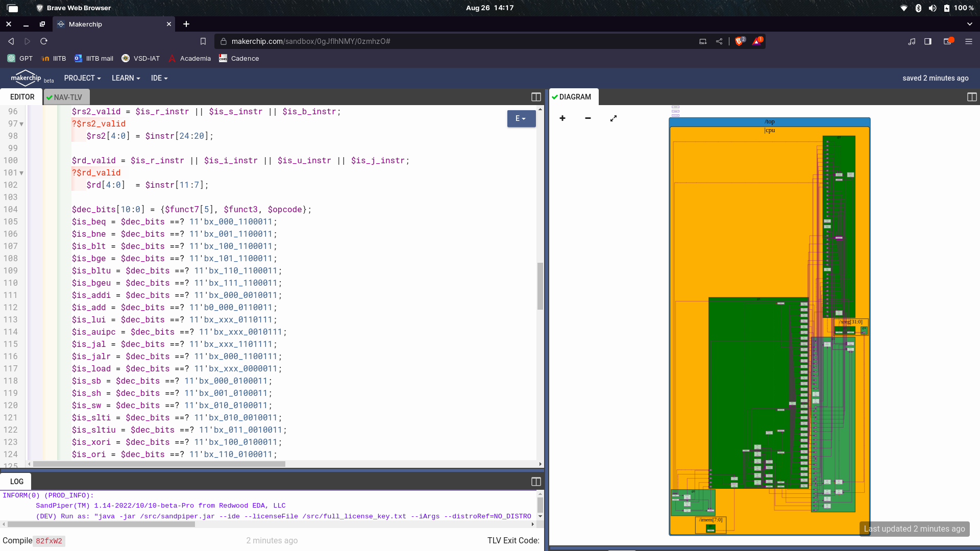Click the split-pane icon in the Editor panel

[x=536, y=96]
